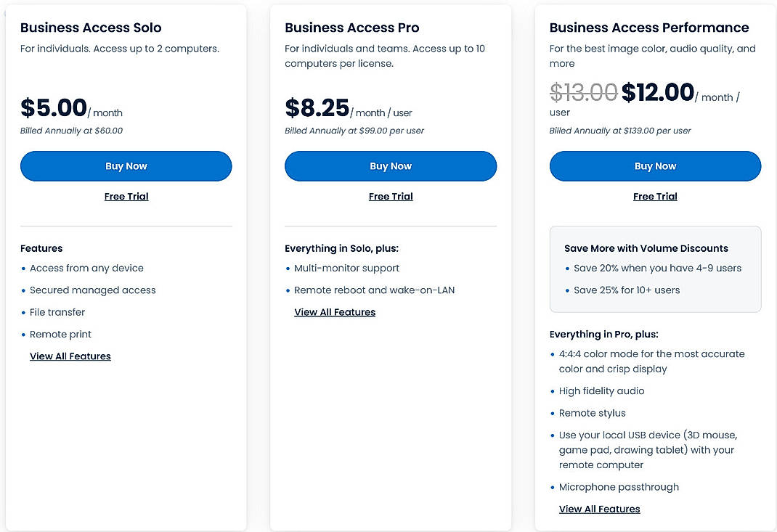Click Buy Now for Business Access Performance

(655, 166)
